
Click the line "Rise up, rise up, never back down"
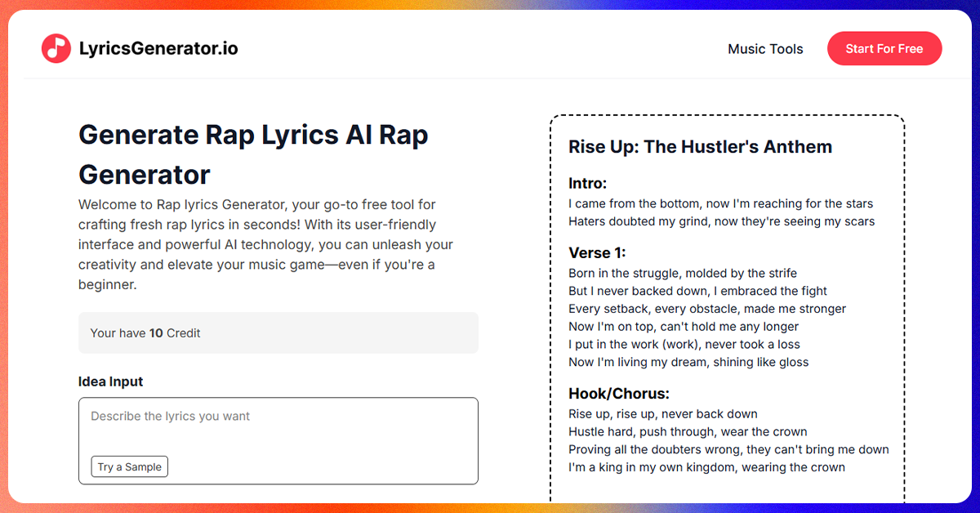click(663, 414)
